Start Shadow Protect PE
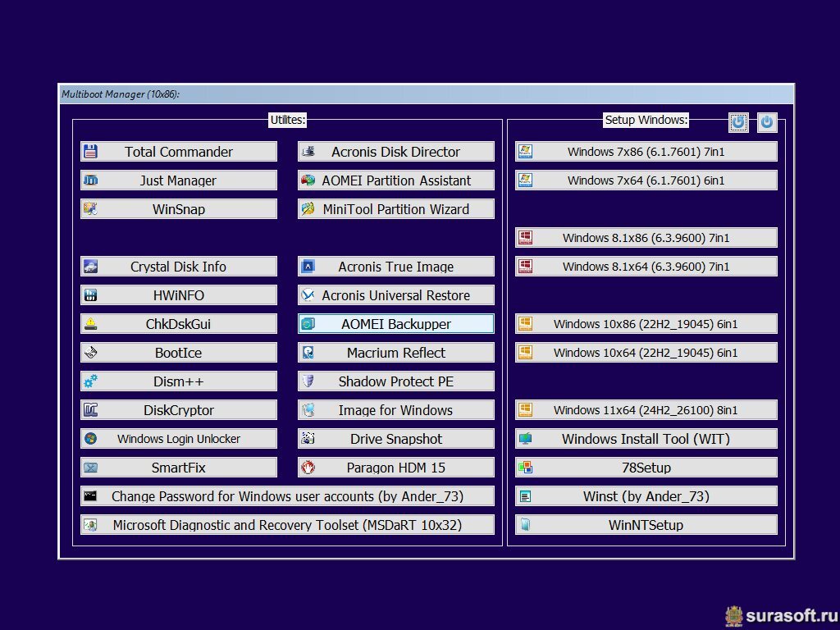 pyautogui.click(x=396, y=381)
